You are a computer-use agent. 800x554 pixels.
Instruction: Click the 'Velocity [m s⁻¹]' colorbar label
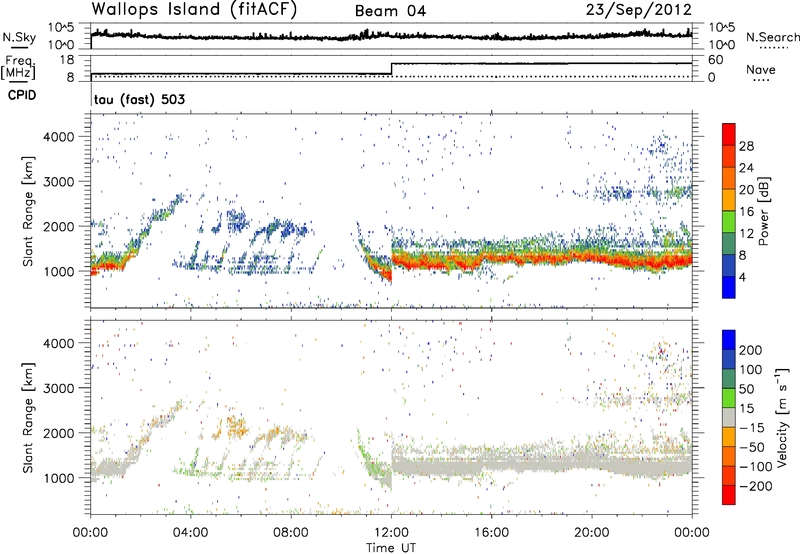pos(781,417)
